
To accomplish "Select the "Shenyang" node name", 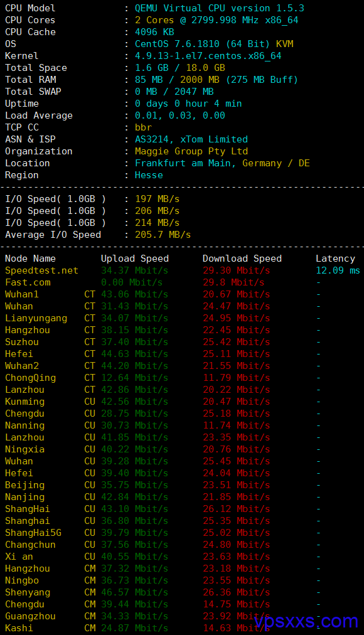I will (x=28, y=592).
